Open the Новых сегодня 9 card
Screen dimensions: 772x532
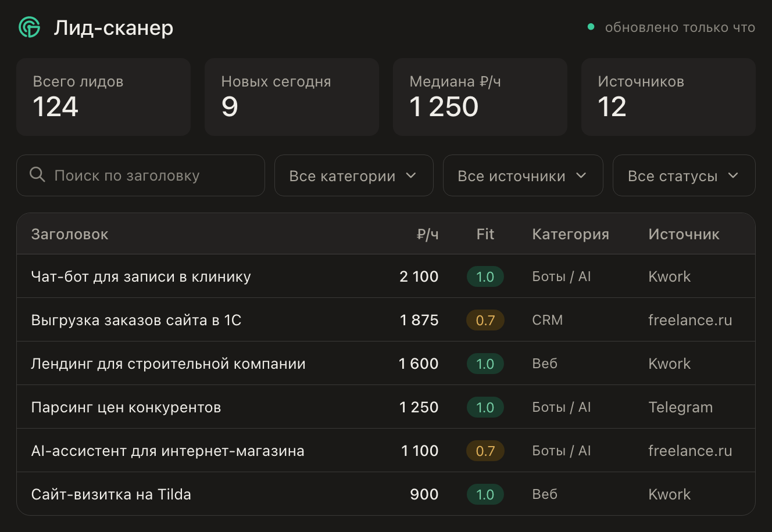(292, 97)
